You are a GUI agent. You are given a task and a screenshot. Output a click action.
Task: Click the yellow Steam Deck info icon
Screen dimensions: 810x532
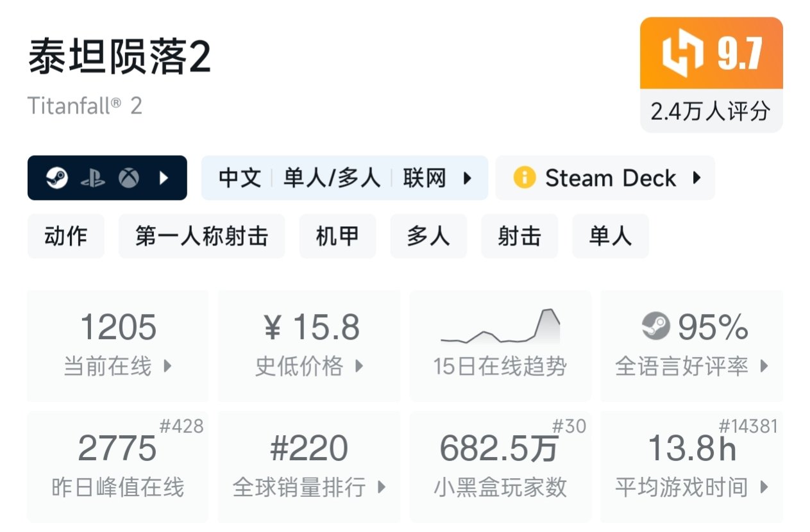click(524, 178)
